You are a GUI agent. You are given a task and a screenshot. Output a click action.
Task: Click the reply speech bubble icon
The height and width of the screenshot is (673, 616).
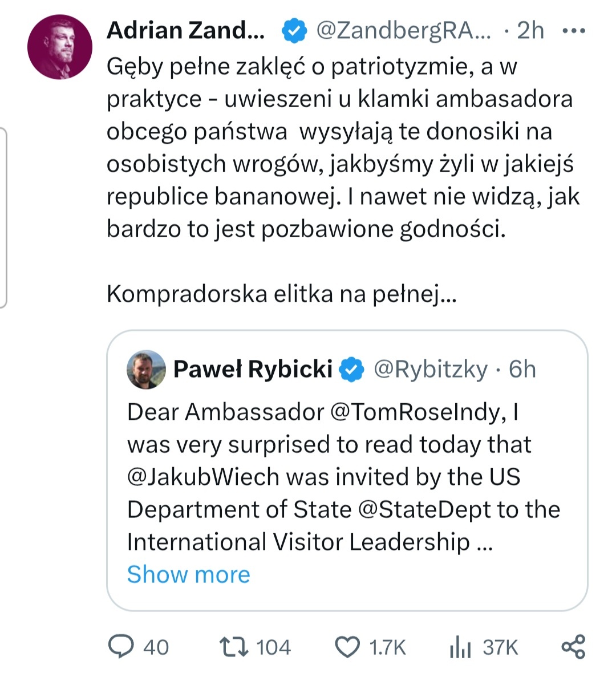(x=120, y=647)
